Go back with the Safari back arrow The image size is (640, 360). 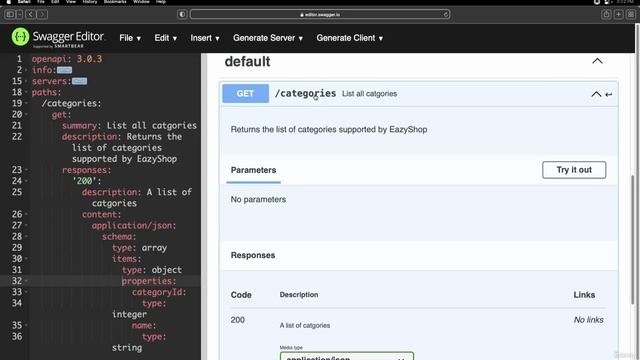coord(31,14)
